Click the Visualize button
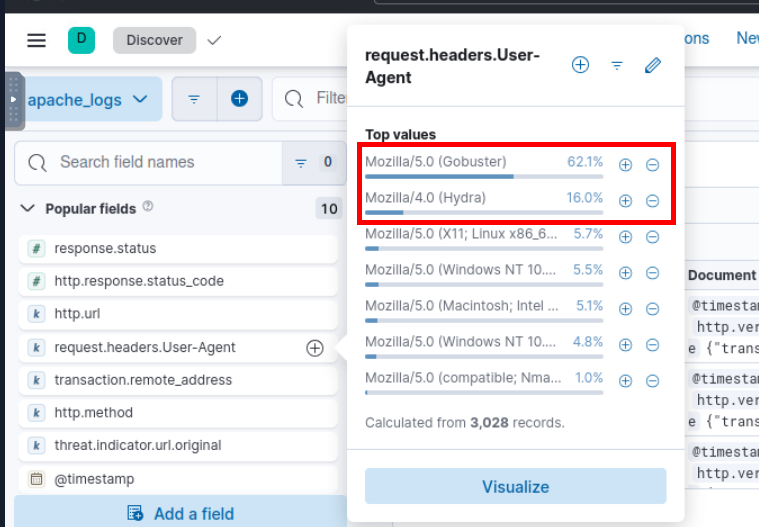The image size is (759, 527). pyautogui.click(x=516, y=486)
